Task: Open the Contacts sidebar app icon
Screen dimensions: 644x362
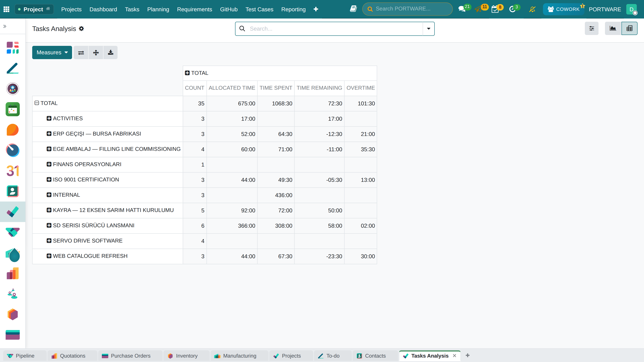Action: pos(12,191)
